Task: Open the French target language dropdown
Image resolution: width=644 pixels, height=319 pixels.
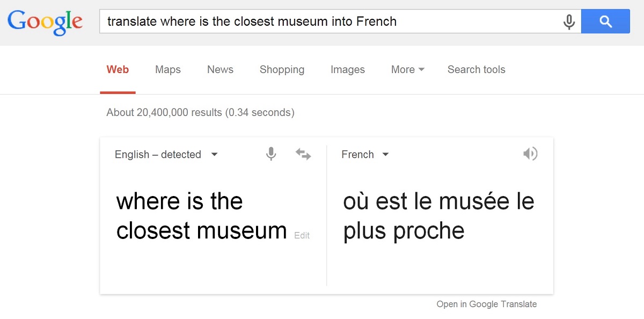Action: coord(365,155)
